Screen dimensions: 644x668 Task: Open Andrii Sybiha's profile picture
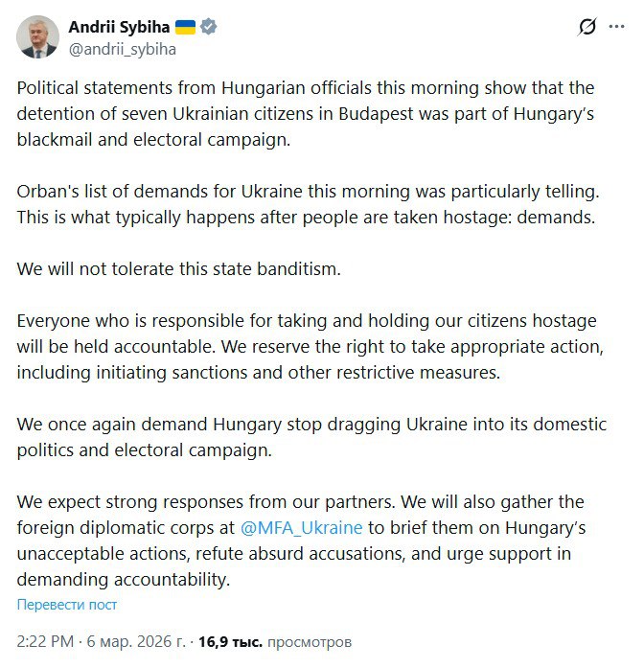[37, 37]
